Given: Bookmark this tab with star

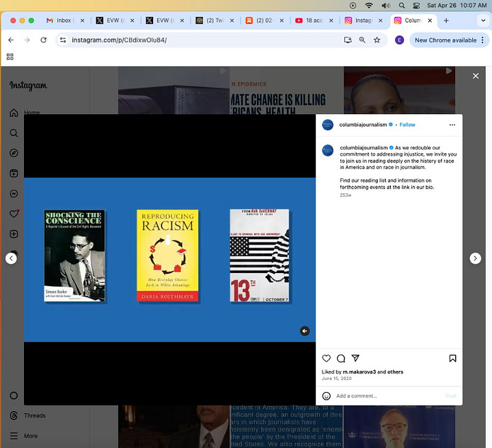Looking at the screenshot, I should click(x=377, y=40).
